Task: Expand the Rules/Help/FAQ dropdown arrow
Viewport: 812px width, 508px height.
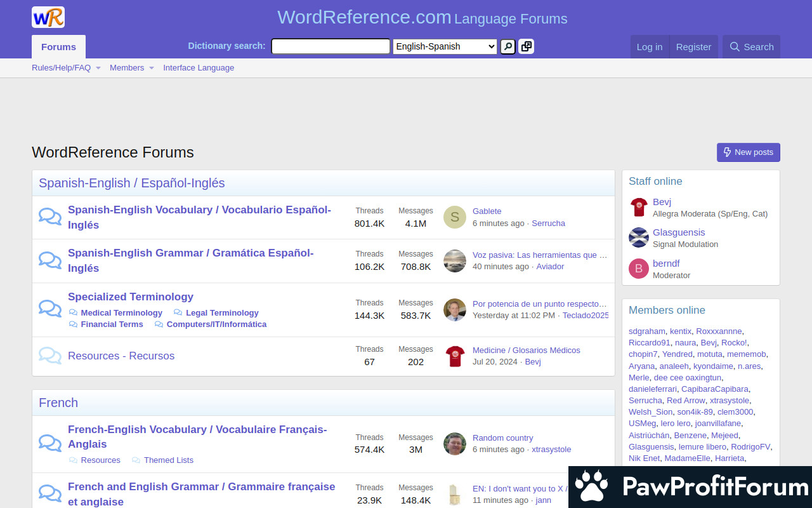Action: coord(98,68)
